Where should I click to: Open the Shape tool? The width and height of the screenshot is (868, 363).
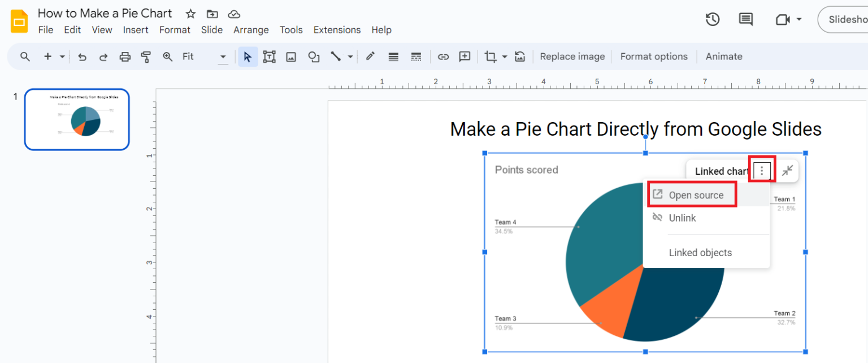click(314, 57)
